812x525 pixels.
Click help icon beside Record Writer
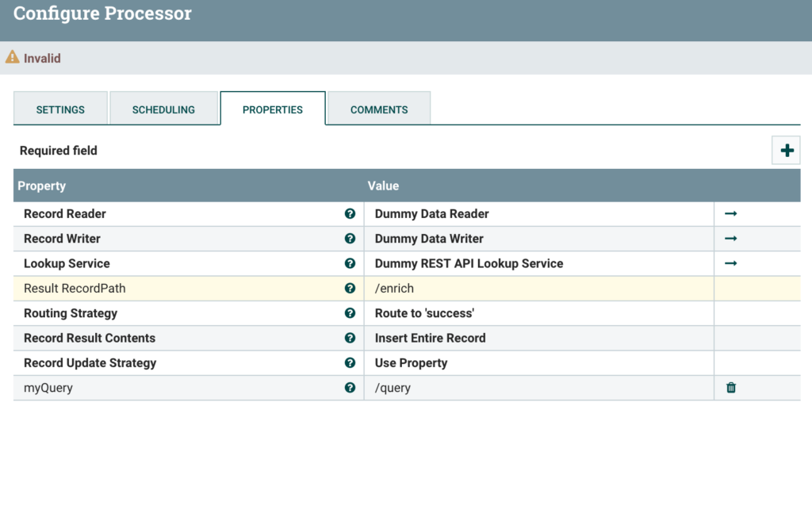point(350,239)
